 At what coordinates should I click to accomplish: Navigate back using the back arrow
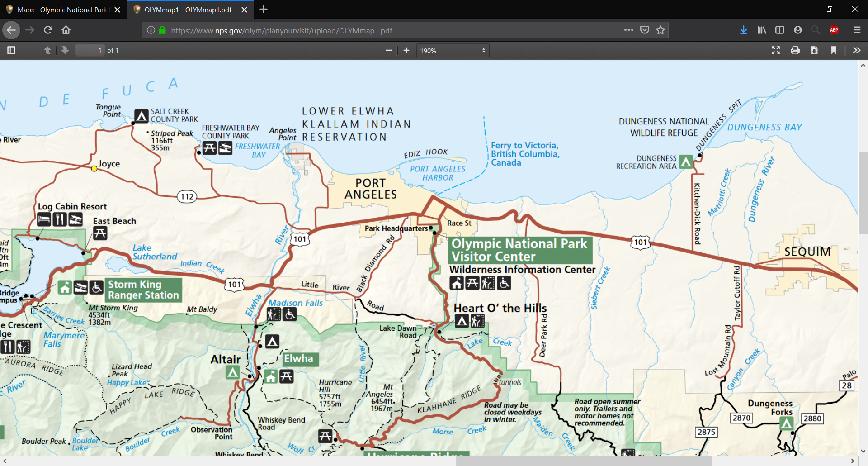[11, 30]
